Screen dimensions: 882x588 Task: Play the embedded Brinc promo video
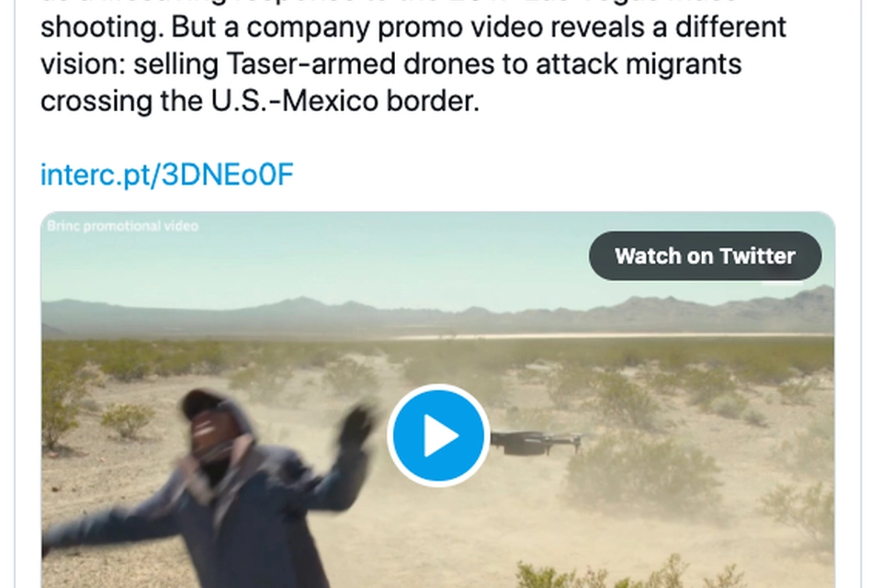(x=437, y=435)
